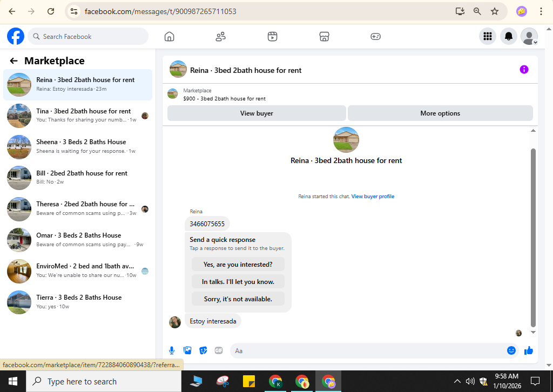The width and height of the screenshot is (553, 392).
Task: Bookmark this page with star icon
Action: coord(495,11)
